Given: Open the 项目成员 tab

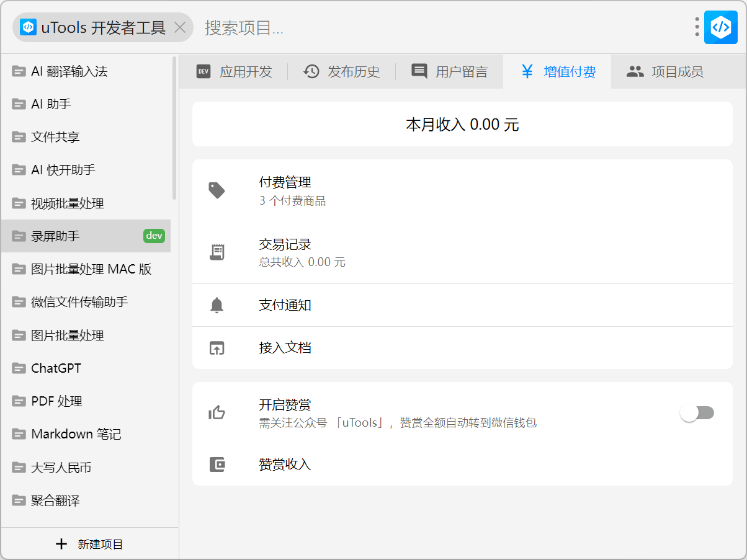Looking at the screenshot, I should [x=665, y=72].
